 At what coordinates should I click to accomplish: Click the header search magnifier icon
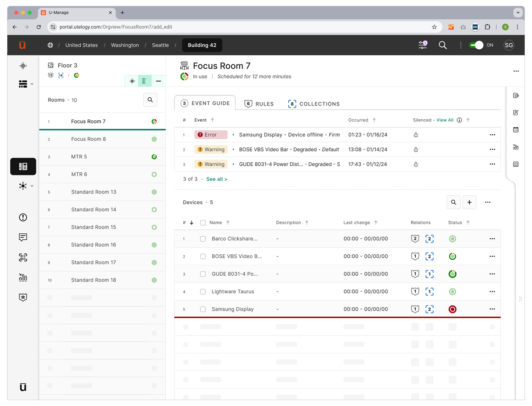[442, 45]
